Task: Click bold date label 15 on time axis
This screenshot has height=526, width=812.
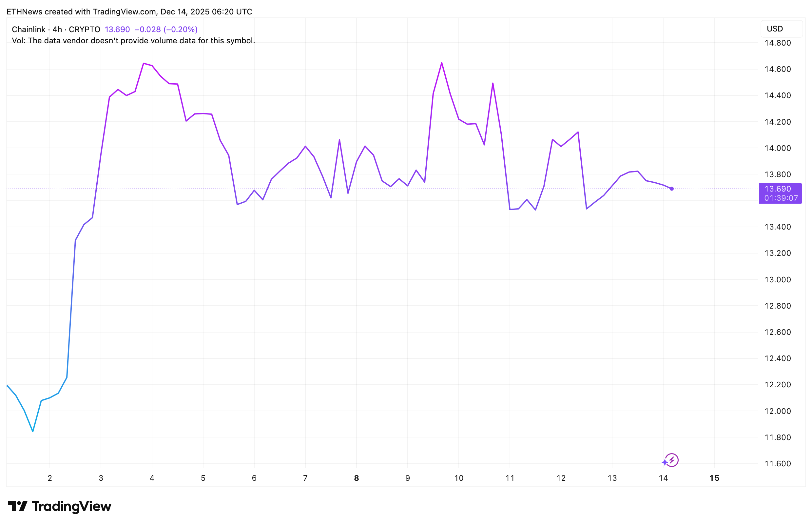Action: pyautogui.click(x=714, y=478)
